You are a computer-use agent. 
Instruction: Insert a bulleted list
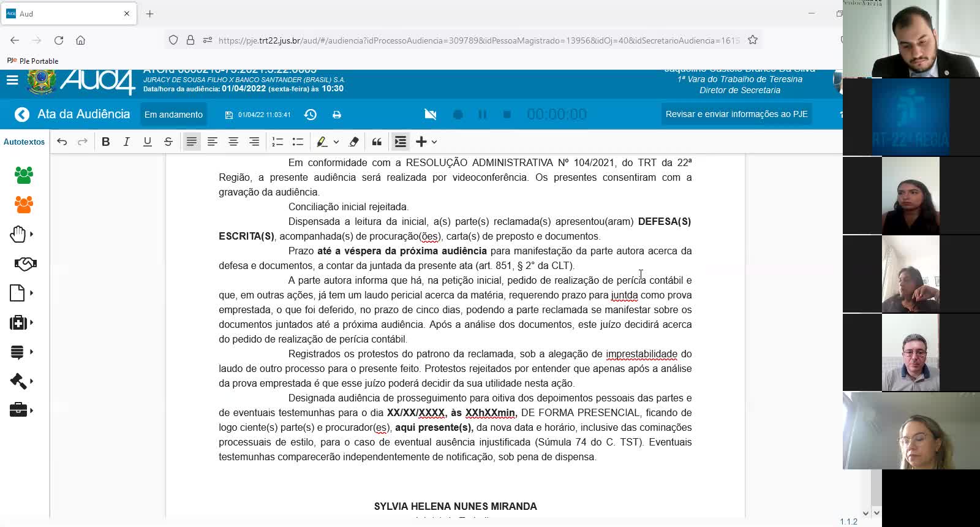(298, 142)
